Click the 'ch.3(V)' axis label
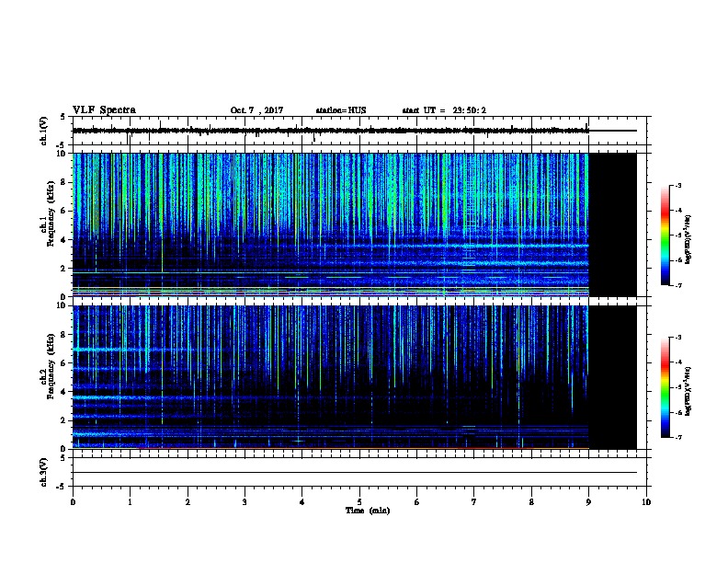The height and width of the screenshot is (563, 728). coord(44,472)
